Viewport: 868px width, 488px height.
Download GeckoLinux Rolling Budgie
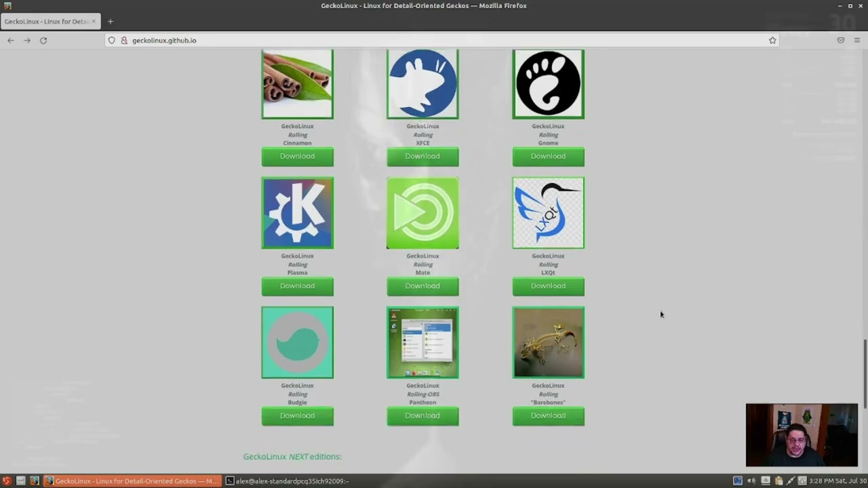click(x=298, y=416)
